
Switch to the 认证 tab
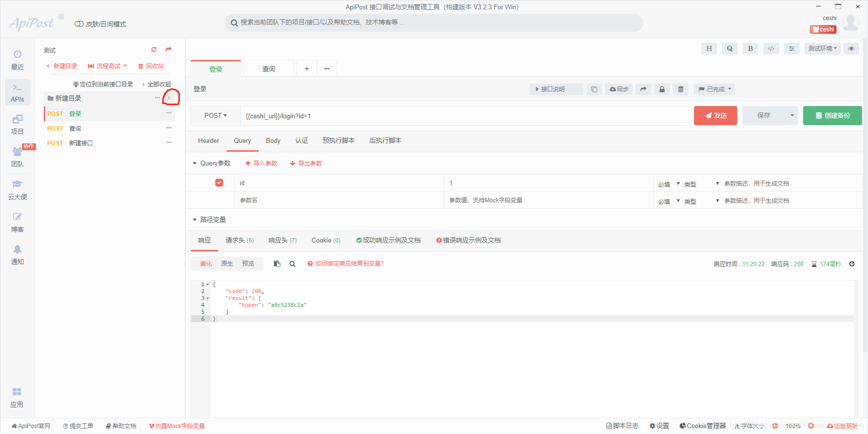[301, 141]
